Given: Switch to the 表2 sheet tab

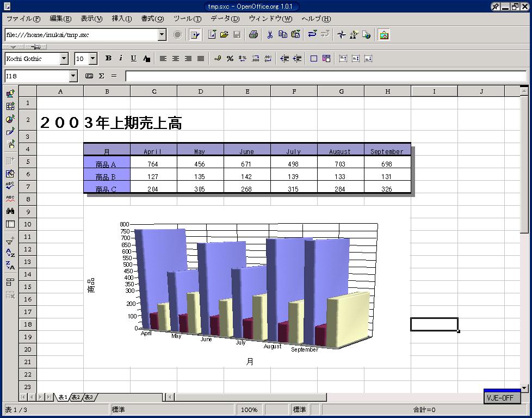Looking at the screenshot, I should [76, 397].
